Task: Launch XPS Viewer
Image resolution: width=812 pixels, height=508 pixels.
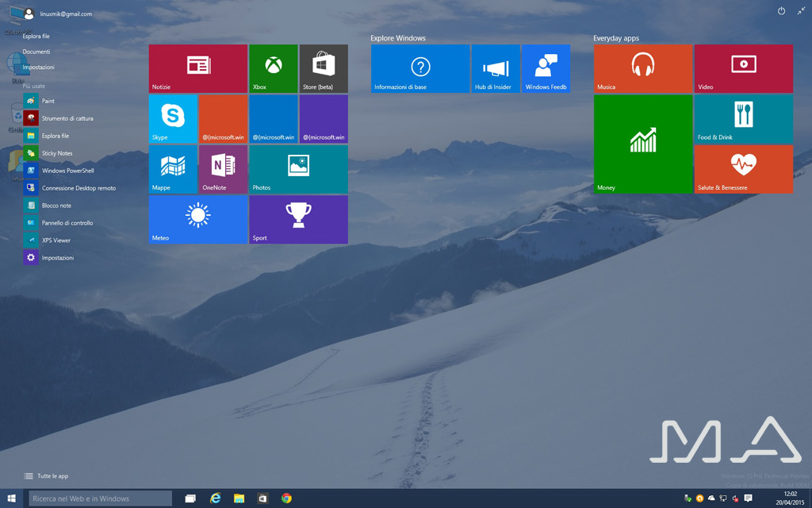Action: (x=47, y=241)
